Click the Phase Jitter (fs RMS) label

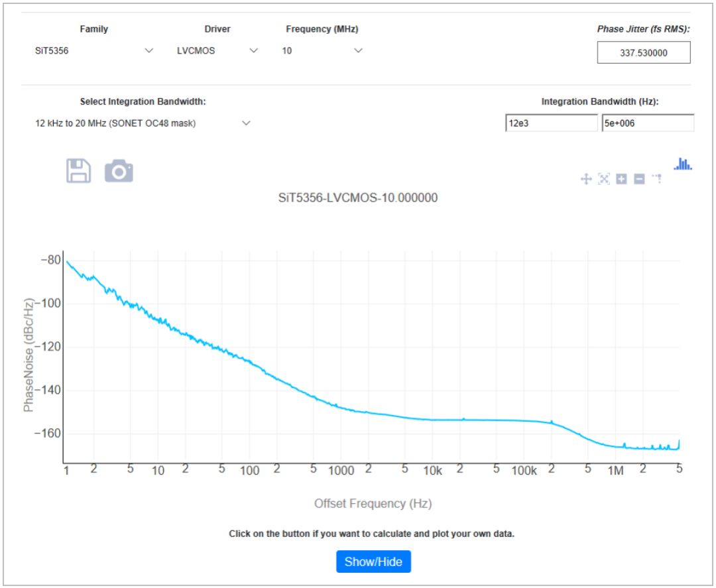pyautogui.click(x=643, y=29)
